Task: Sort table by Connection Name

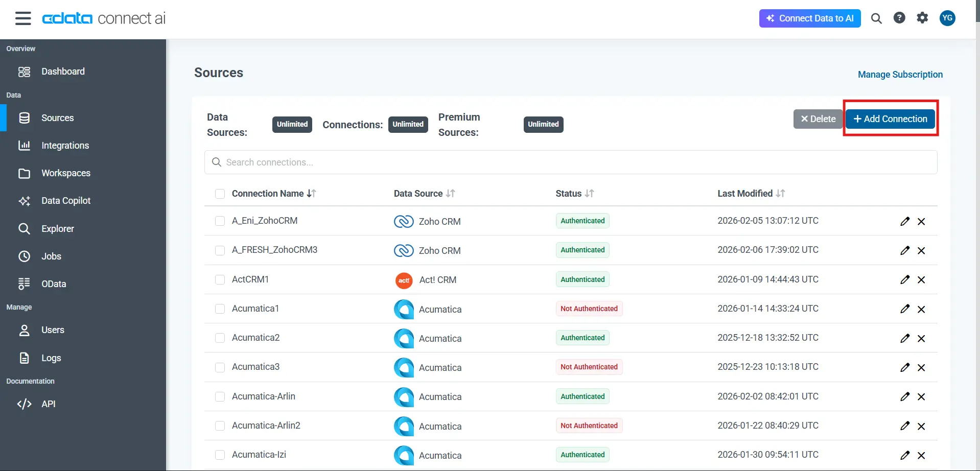Action: click(311, 193)
